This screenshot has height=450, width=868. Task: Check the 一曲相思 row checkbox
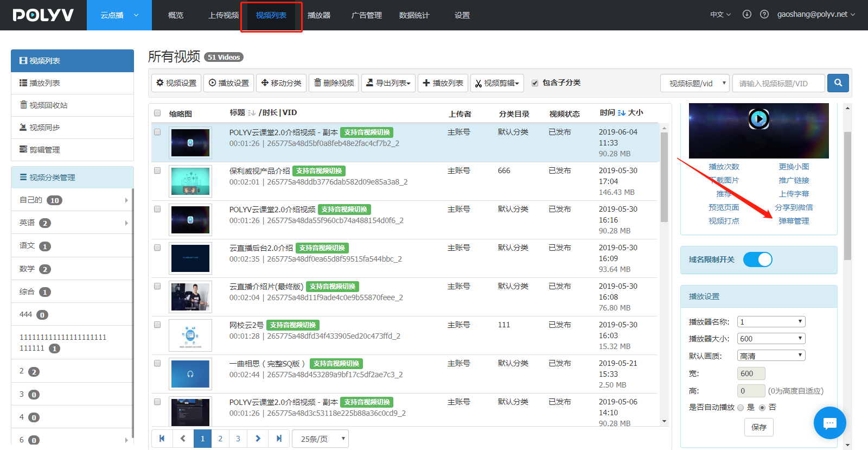(157, 363)
